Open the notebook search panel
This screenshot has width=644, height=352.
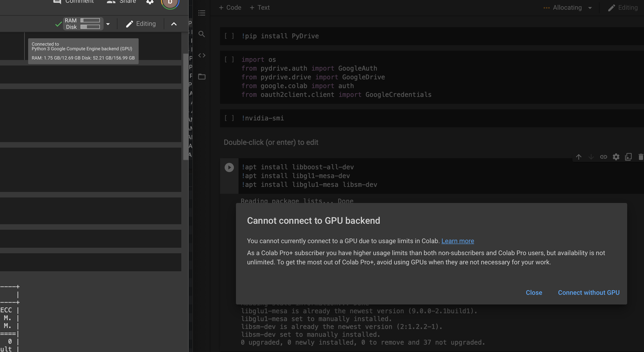pyautogui.click(x=202, y=34)
